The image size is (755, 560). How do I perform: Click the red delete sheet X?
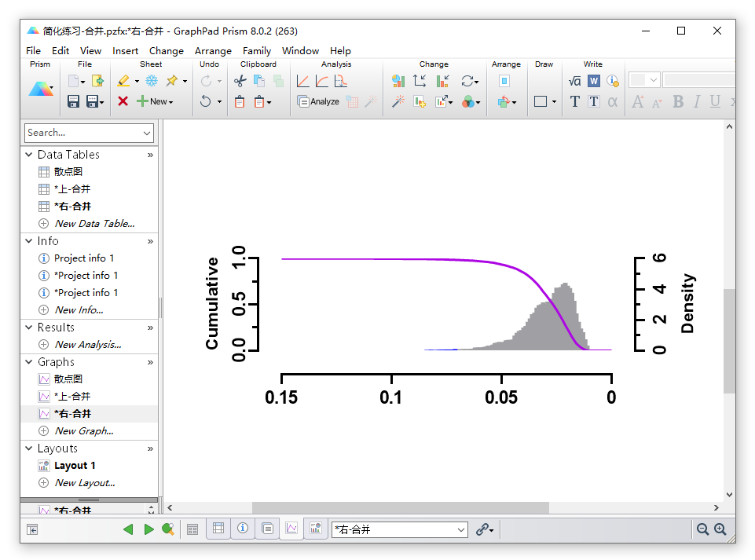click(x=123, y=101)
